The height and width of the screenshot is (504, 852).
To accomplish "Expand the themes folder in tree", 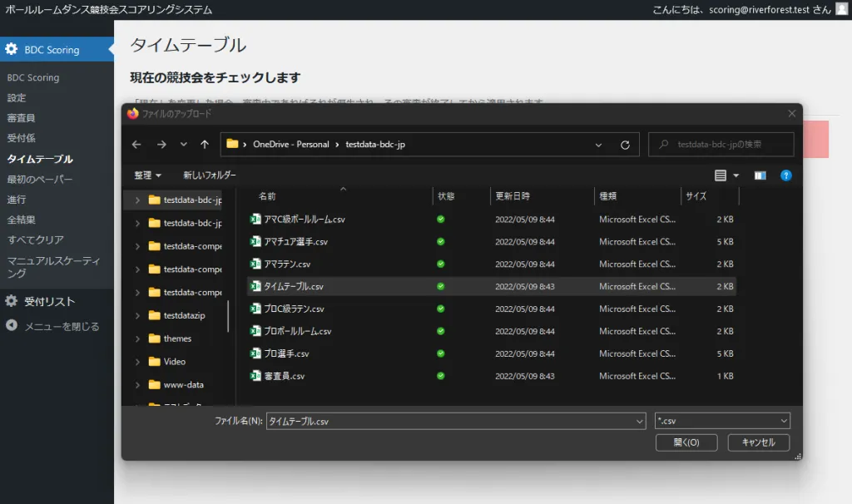I will [137, 339].
